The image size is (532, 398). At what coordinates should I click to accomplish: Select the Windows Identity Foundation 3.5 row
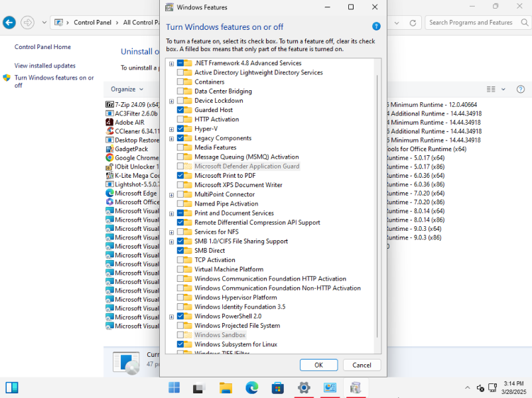(x=239, y=306)
